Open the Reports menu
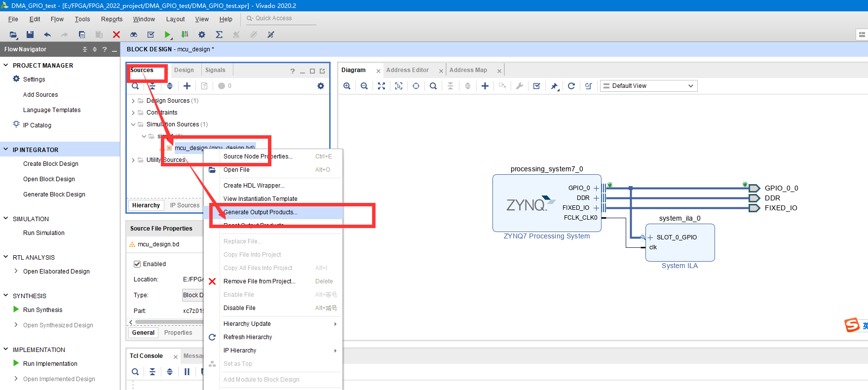Image resolution: width=868 pixels, height=390 pixels. point(112,19)
